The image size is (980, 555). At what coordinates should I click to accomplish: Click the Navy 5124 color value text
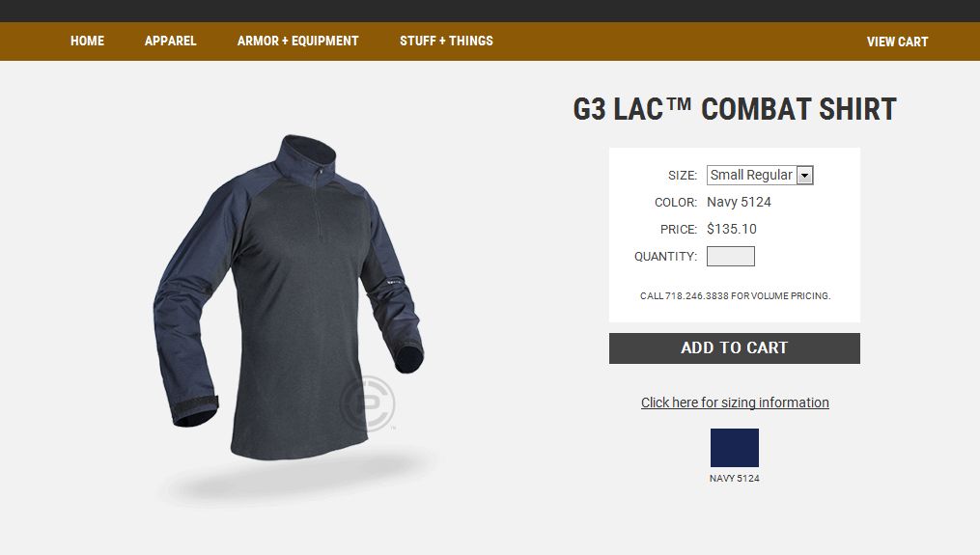[739, 203]
